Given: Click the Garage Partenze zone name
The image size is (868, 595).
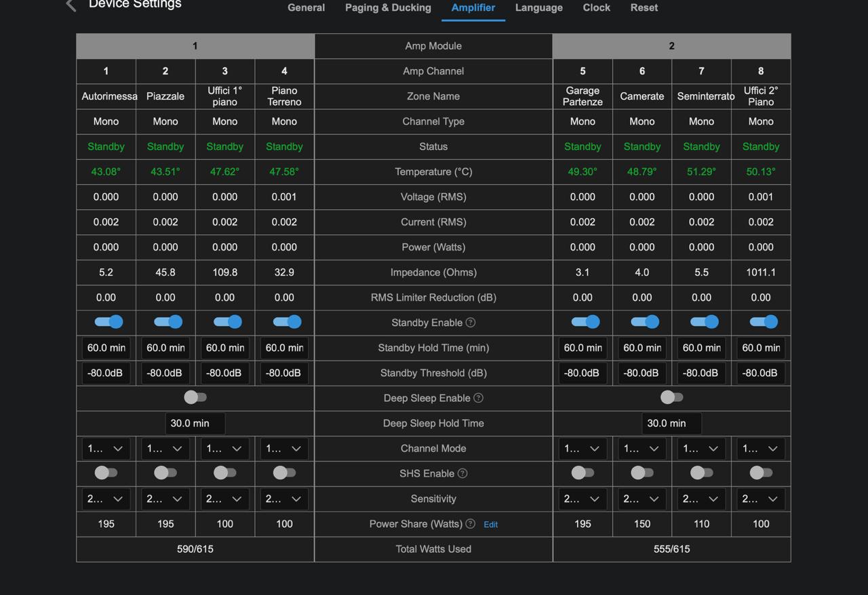Looking at the screenshot, I should coord(583,96).
